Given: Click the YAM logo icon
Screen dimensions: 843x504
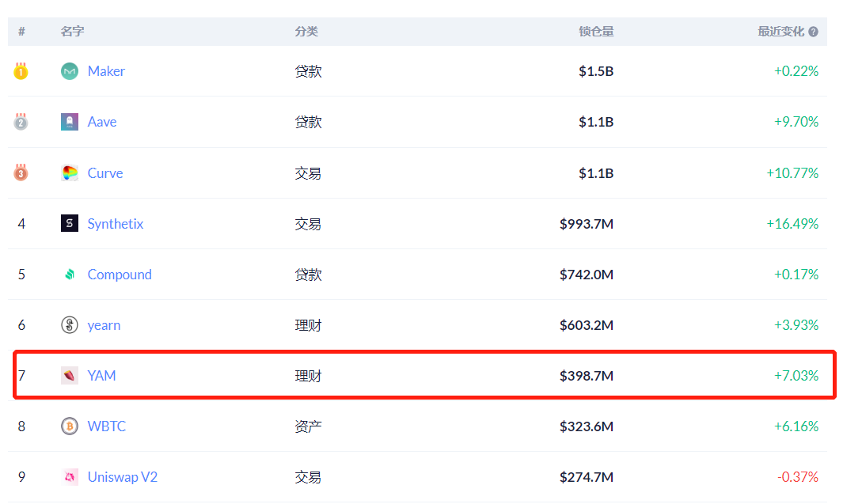Looking at the screenshot, I should click(x=70, y=375).
